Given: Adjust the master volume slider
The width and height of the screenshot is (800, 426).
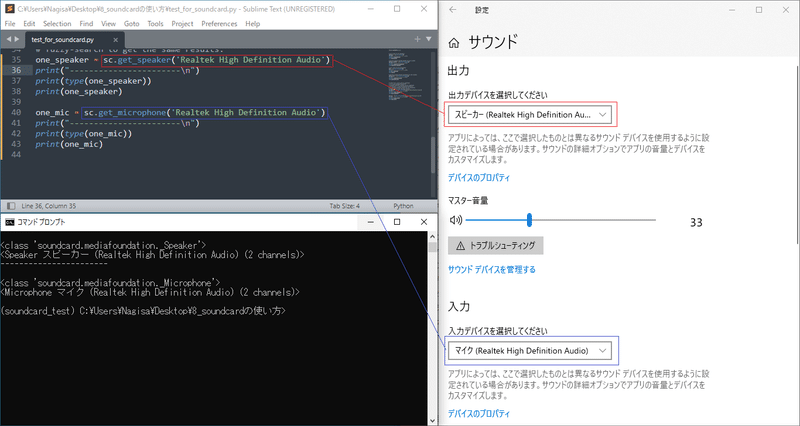Looking at the screenshot, I should 560,220.
